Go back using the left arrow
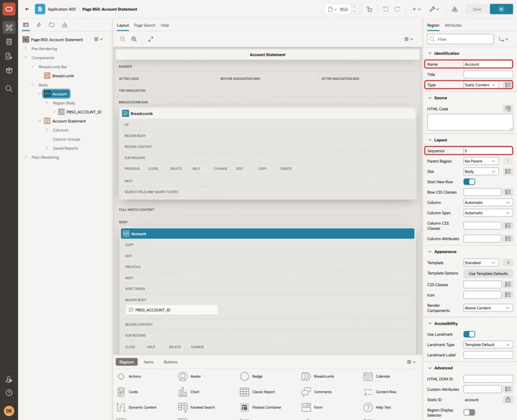Image resolution: width=517 pixels, height=420 pixels. (27, 9)
